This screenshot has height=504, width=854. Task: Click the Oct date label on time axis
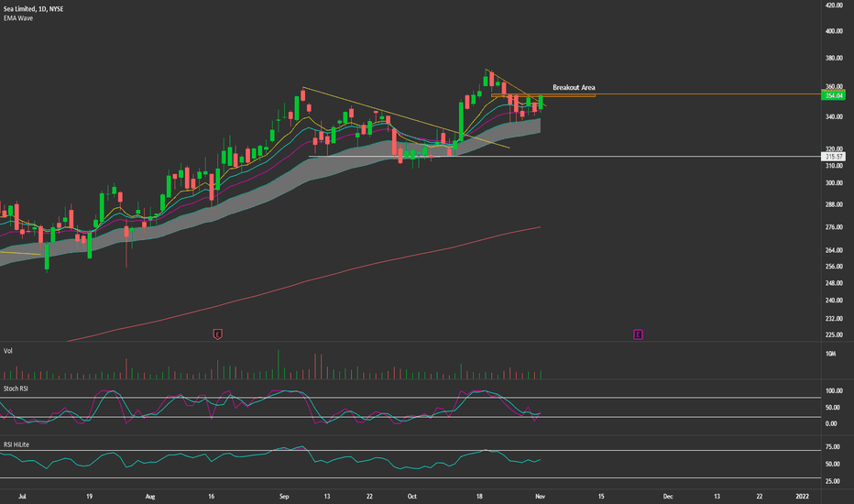[412, 497]
